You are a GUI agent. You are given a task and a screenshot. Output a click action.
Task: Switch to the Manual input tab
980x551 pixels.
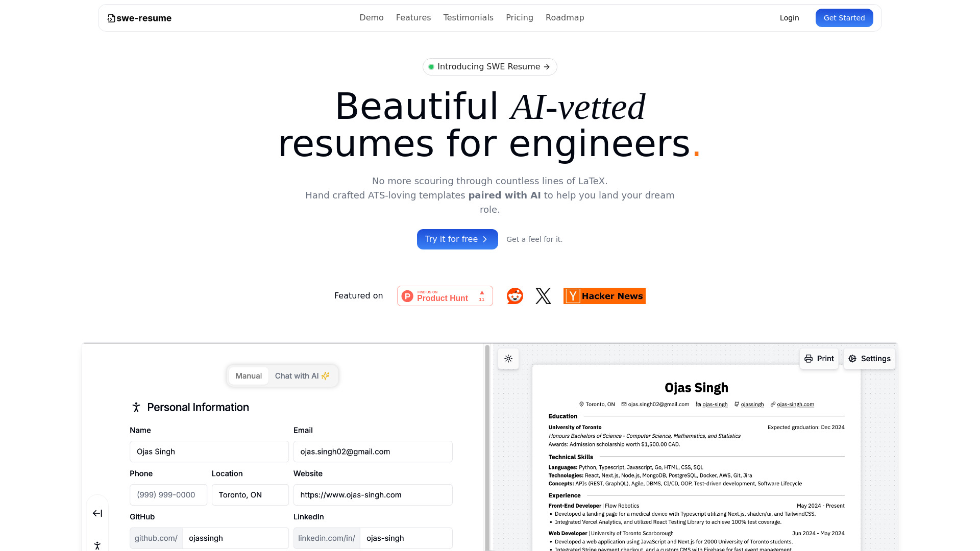(248, 375)
